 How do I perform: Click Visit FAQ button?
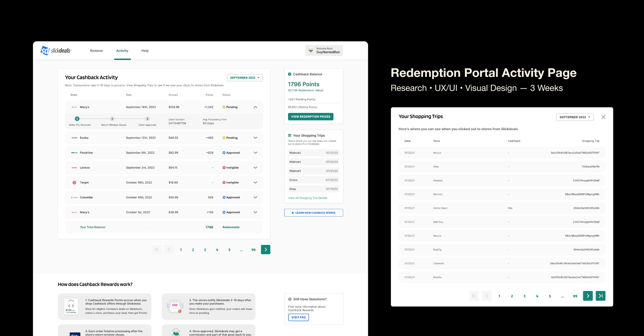coord(298,317)
